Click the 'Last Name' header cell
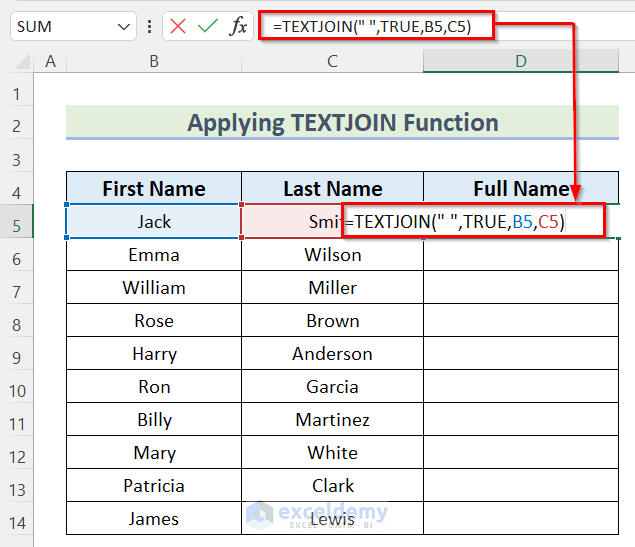635x547 pixels. pos(332,189)
